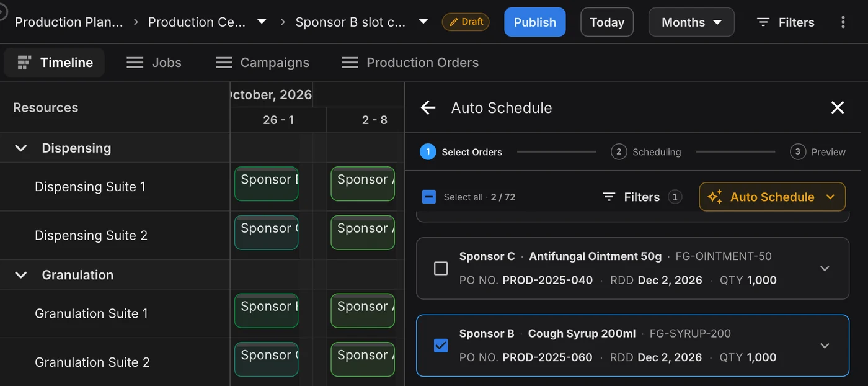Switch to the Production Orders tab
Screen dimensions: 868x386
click(410, 63)
